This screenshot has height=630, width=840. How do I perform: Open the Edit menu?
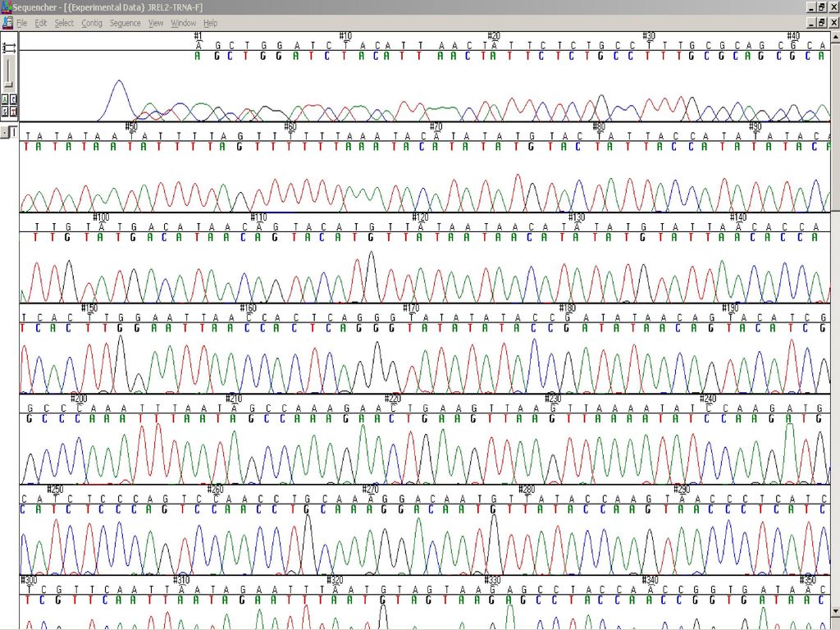click(x=41, y=23)
